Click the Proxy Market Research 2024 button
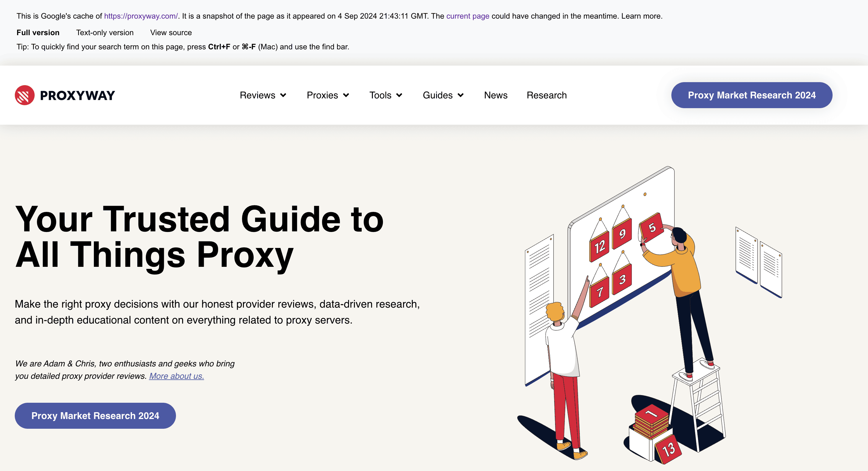 [x=752, y=95]
